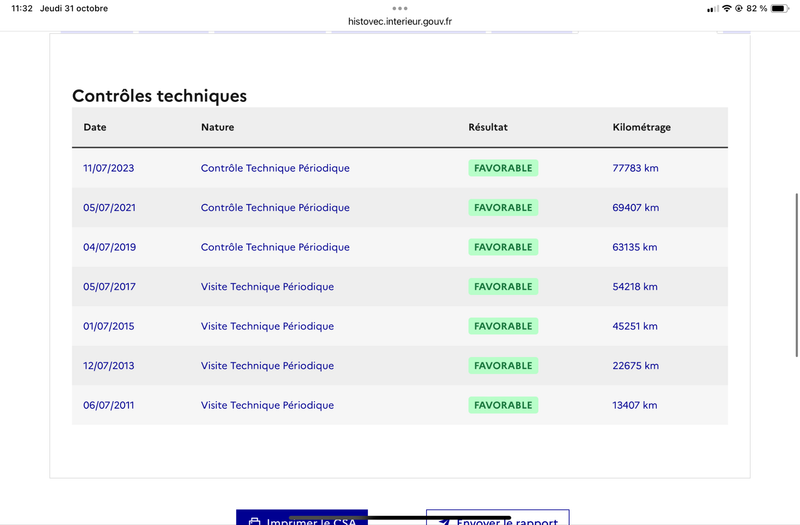
Task: Click Contrôle Technique Périodique in the 2023 row
Action: 275,168
